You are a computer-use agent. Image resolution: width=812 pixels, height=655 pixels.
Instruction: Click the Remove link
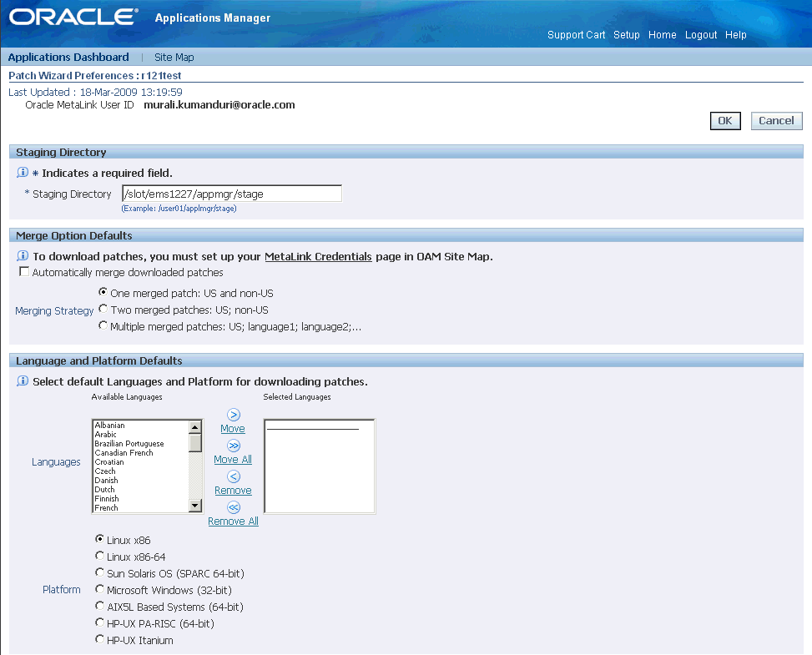click(x=233, y=491)
